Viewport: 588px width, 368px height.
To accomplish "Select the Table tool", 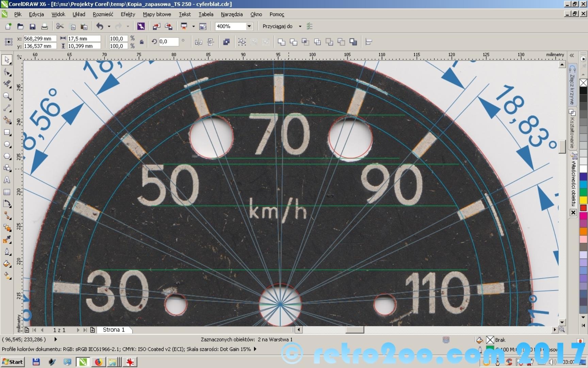I will [x=7, y=192].
